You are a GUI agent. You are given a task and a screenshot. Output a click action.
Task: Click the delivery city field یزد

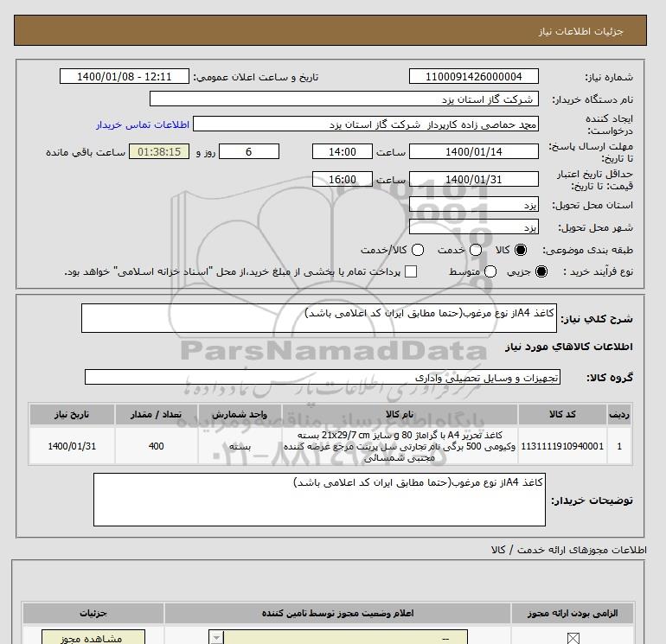pyautogui.click(x=474, y=226)
